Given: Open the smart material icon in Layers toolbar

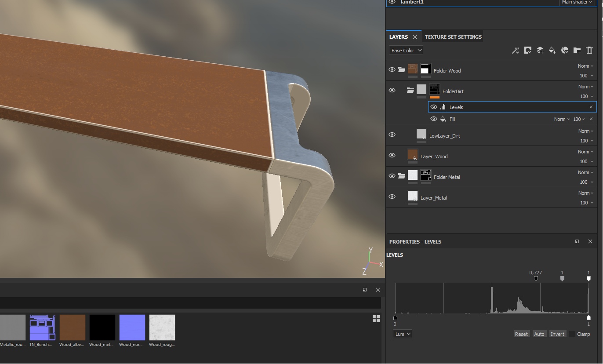Looking at the screenshot, I should (x=565, y=51).
